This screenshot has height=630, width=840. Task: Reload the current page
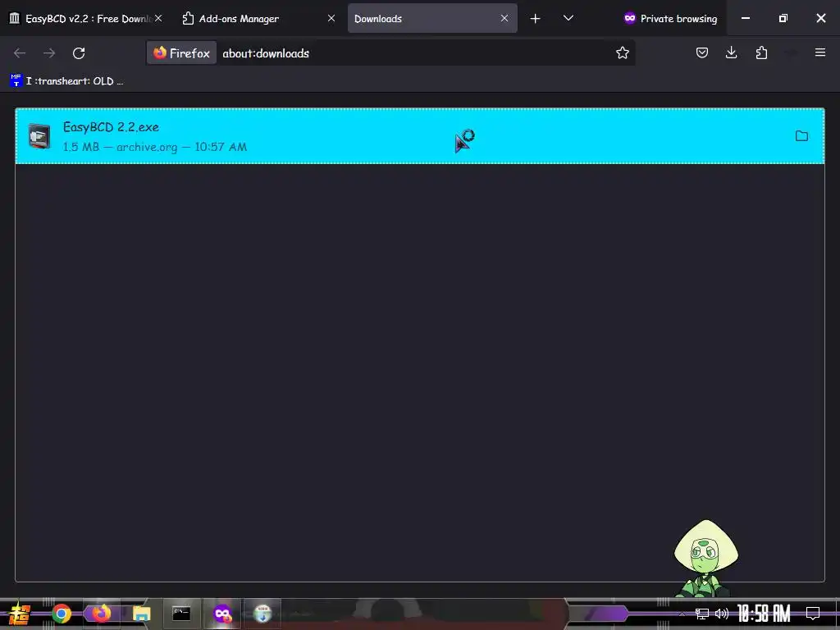point(79,53)
